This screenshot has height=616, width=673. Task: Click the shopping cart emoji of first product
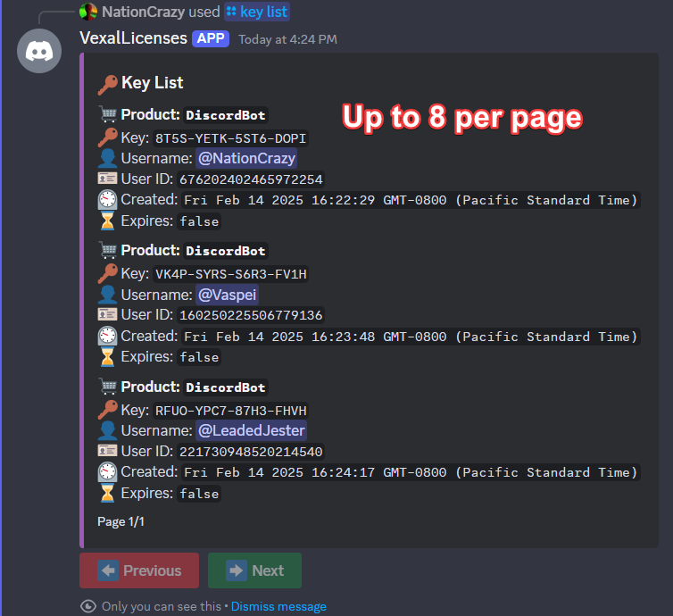107,115
